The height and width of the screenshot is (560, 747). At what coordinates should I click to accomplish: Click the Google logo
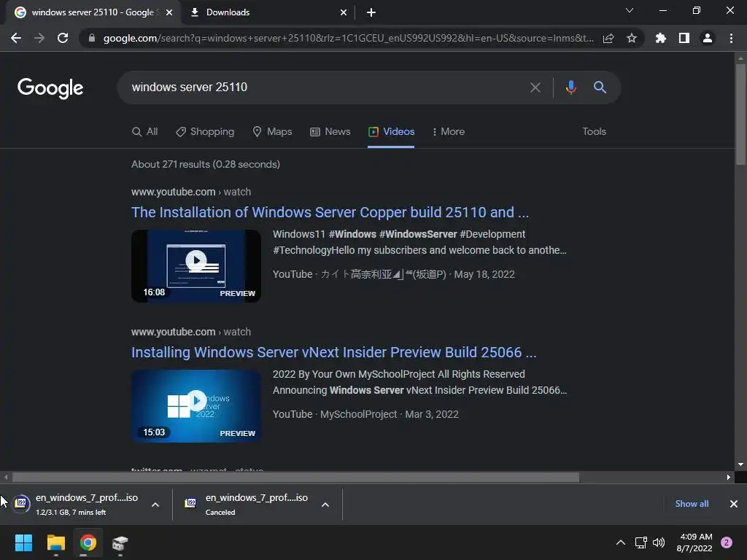point(50,88)
